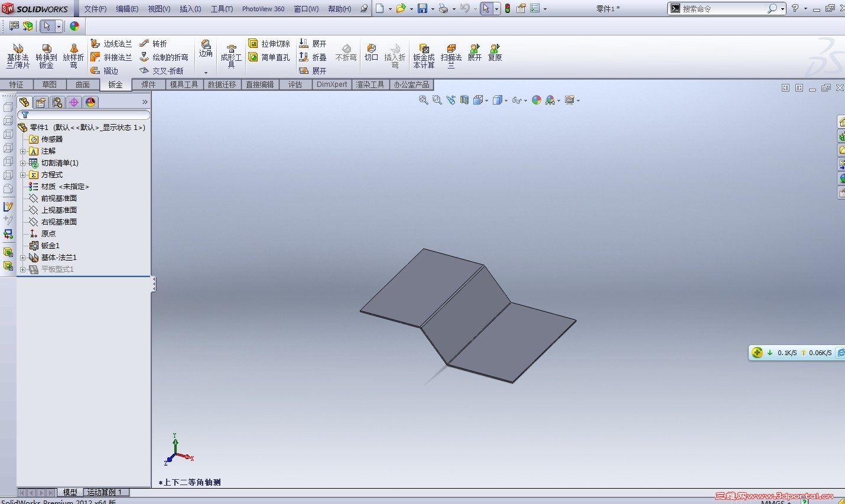Select the 不折弯 no bends tool
845x504 pixels.
point(346,53)
